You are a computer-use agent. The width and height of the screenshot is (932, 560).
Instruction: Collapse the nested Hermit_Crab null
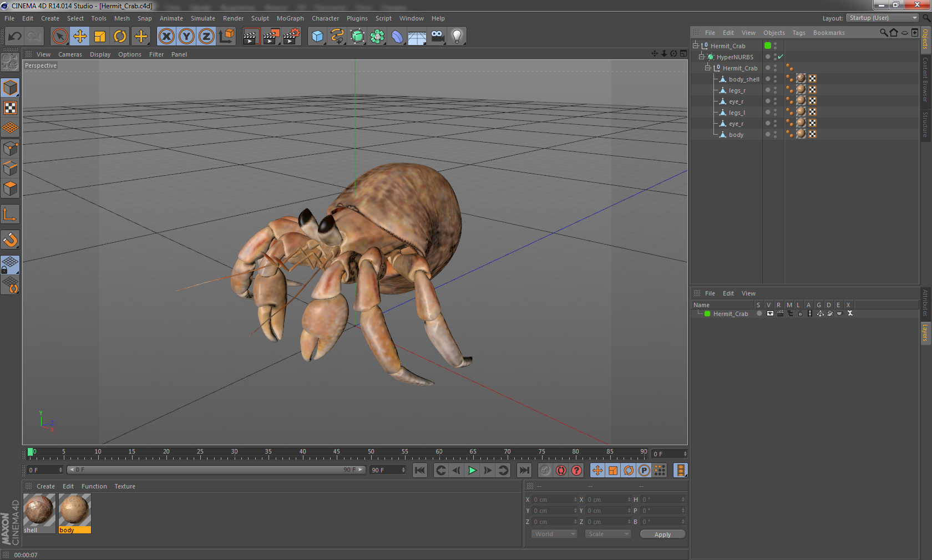pyautogui.click(x=707, y=68)
